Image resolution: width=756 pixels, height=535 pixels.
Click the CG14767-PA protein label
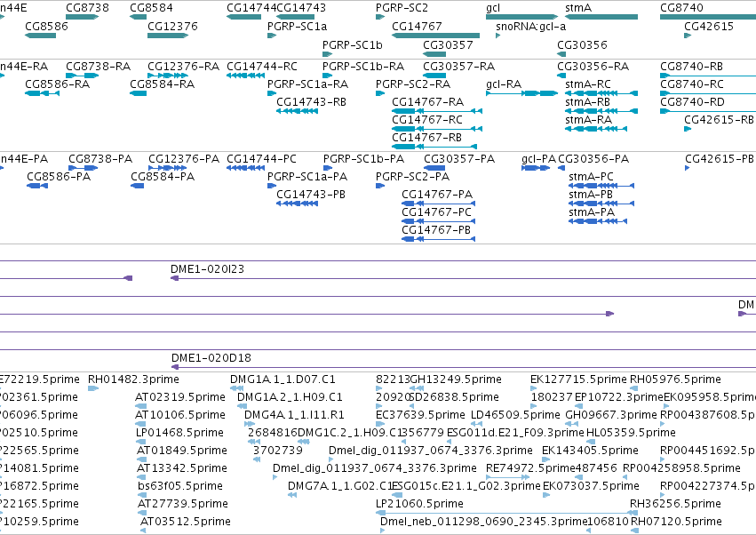(x=437, y=195)
